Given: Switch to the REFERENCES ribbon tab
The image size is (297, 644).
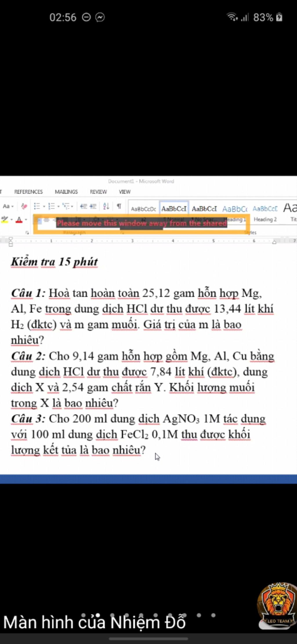Looking at the screenshot, I should 28,192.
